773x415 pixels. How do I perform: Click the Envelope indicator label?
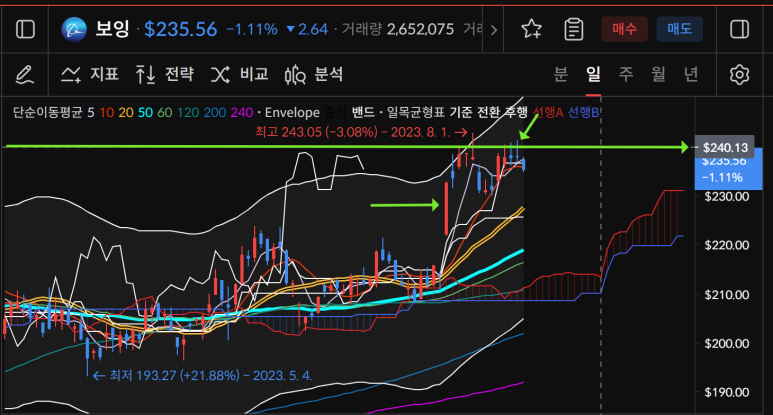pyautogui.click(x=292, y=112)
